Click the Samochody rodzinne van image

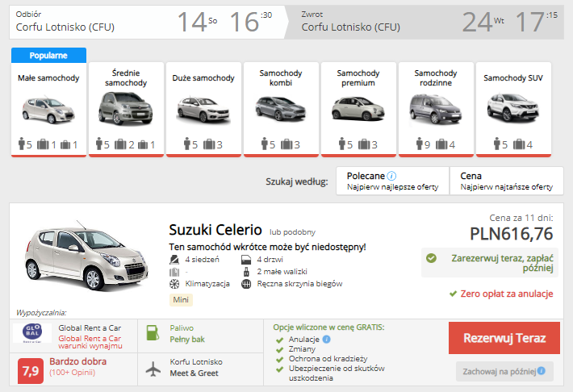(x=435, y=108)
